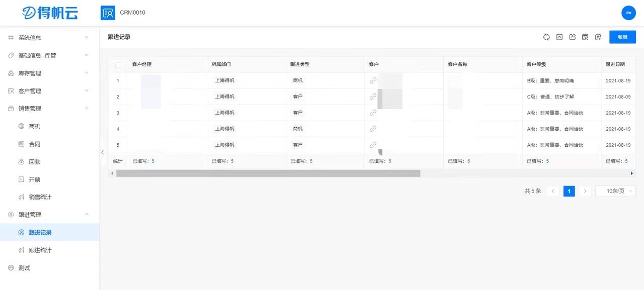Image resolution: width=644 pixels, height=290 pixels.
Task: Click the clipboard add icon in toolbar
Action: (x=598, y=37)
